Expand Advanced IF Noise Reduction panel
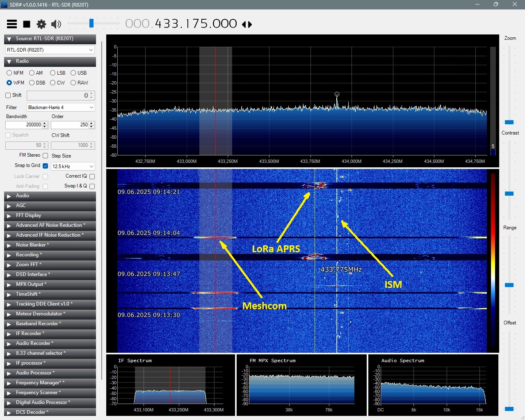 tap(50, 235)
